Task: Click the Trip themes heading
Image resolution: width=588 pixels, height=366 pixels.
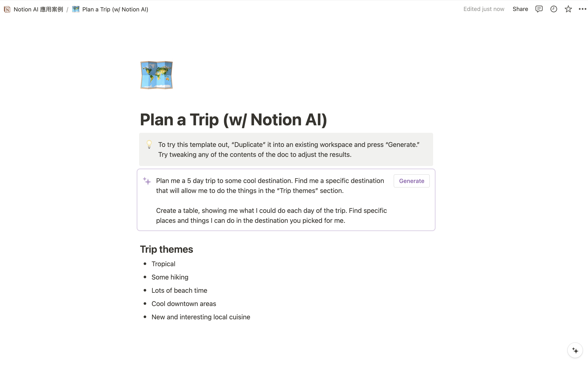Action: 166,249
